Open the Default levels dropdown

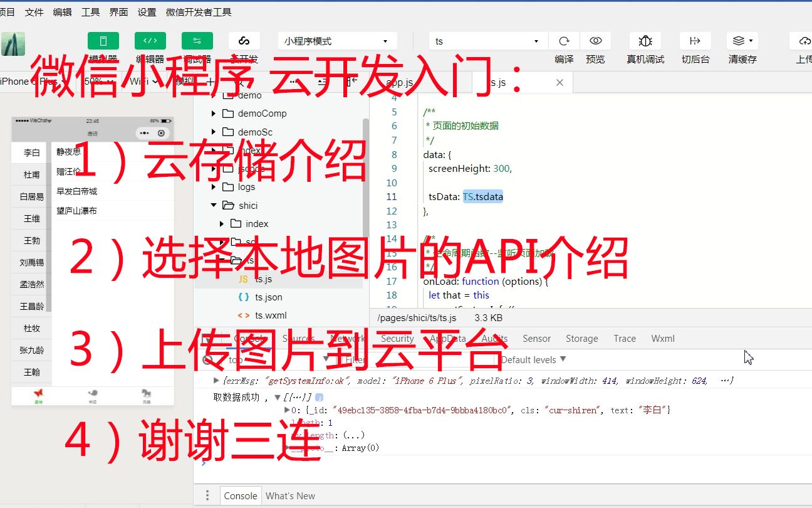point(534,359)
